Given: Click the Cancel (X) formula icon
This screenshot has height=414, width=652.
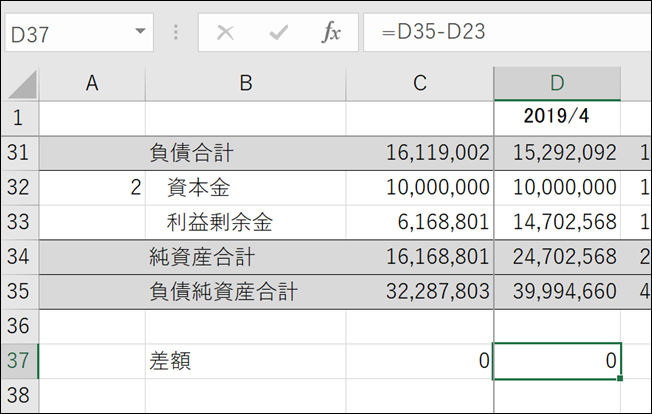Looking at the screenshot, I should pos(225,32).
